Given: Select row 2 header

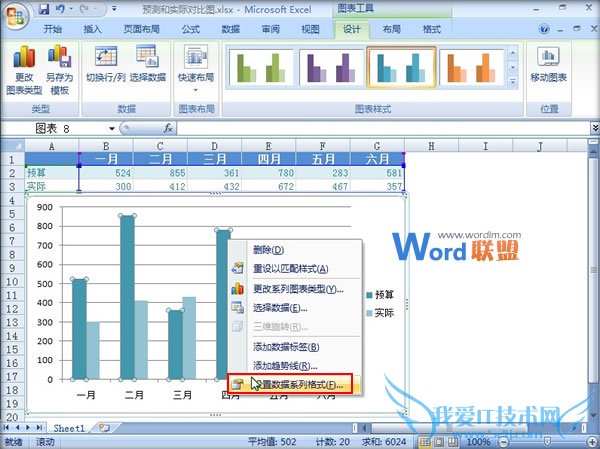Looking at the screenshot, I should tap(12, 173).
